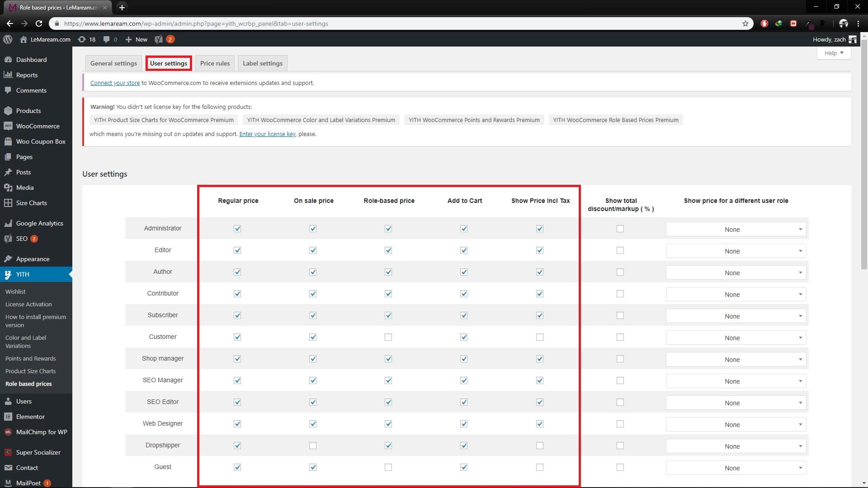868x488 pixels.
Task: Open License Activation submenu item
Action: point(28,304)
